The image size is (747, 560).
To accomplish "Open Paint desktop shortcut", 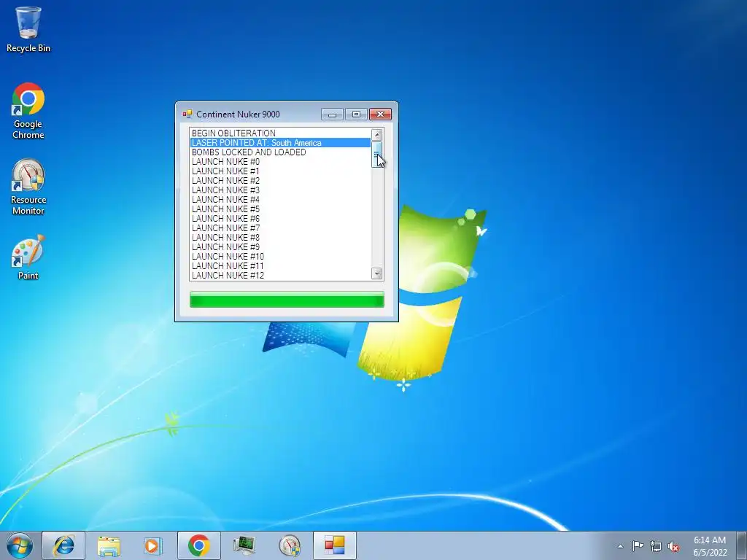I will (x=28, y=257).
